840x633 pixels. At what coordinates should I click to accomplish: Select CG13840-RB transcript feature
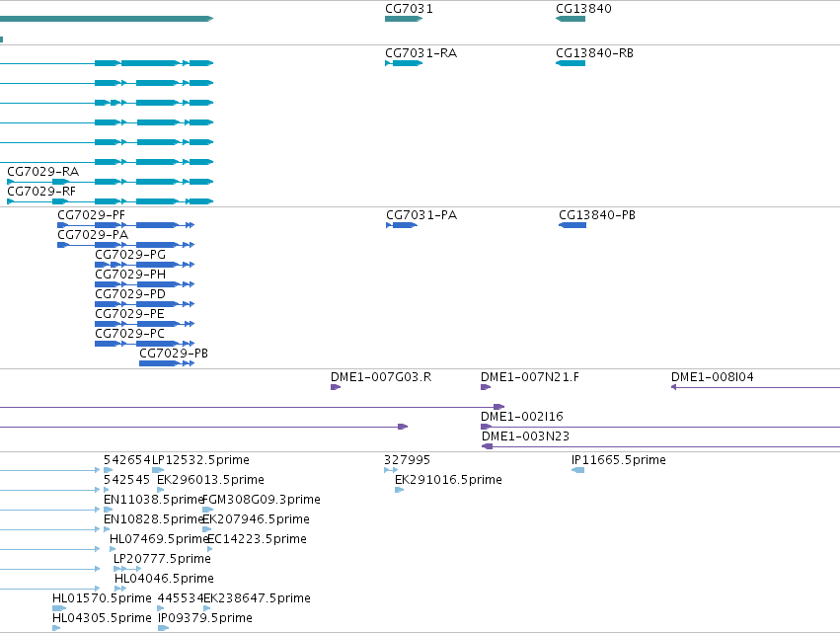coord(571,63)
